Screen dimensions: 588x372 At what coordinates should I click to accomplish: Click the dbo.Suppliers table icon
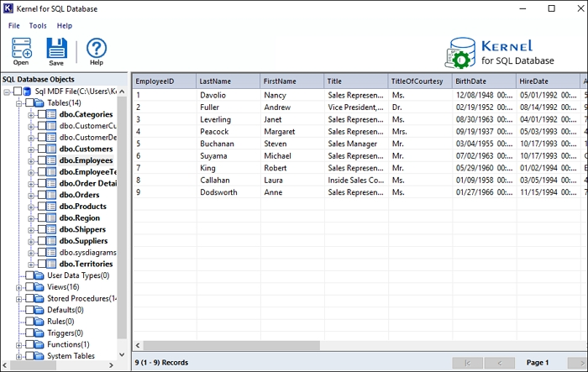point(52,241)
